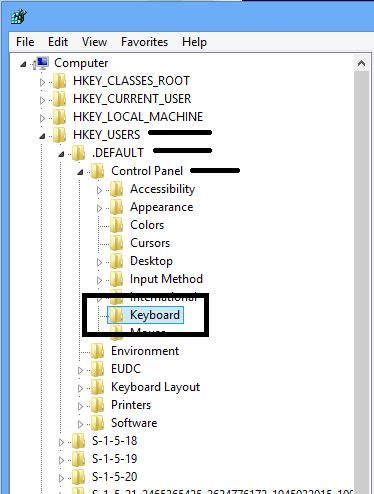Click the Control Panel folder icon
The height and width of the screenshot is (494, 374).
coord(97,171)
